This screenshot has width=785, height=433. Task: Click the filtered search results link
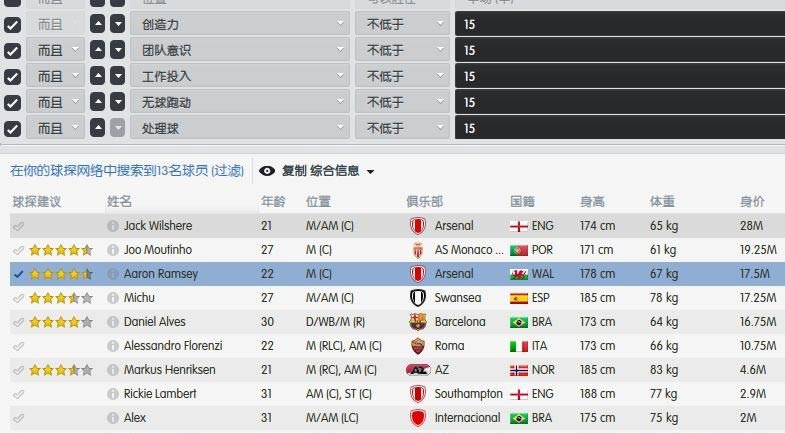(x=127, y=171)
